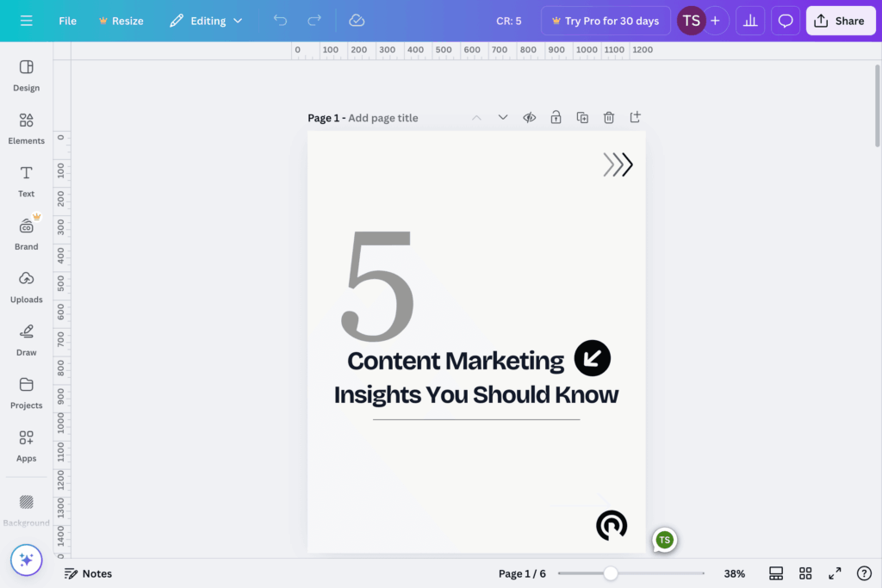Open the zoom percentage 38% menu
Screen dimensions: 882x588
(734, 573)
